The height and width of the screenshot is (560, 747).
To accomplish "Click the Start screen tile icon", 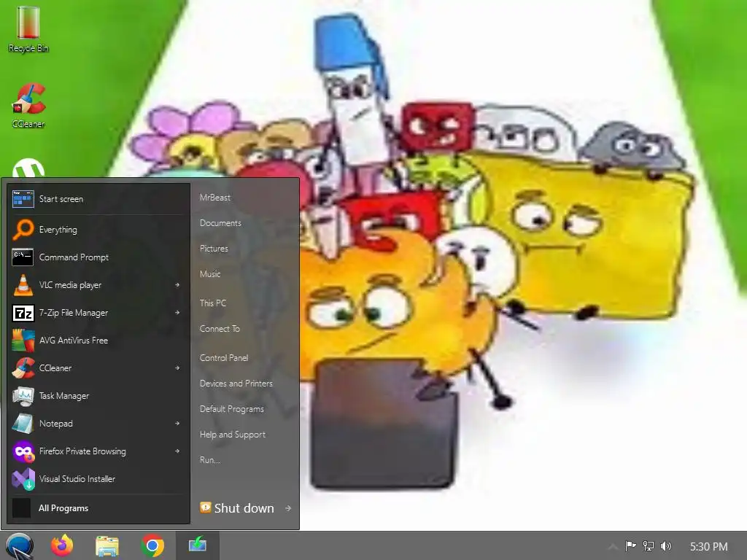I will (x=23, y=199).
